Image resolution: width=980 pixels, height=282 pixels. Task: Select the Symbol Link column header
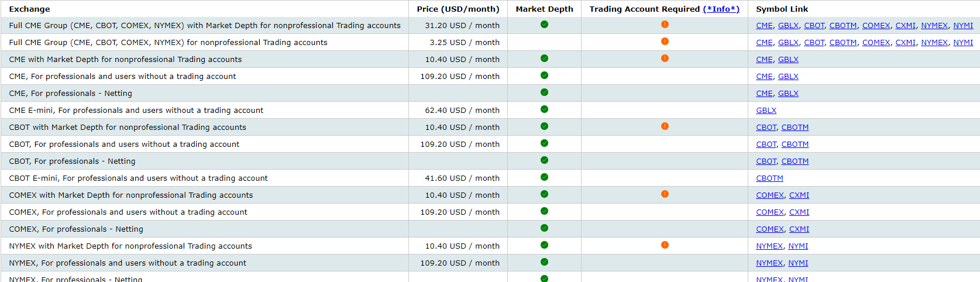782,9
